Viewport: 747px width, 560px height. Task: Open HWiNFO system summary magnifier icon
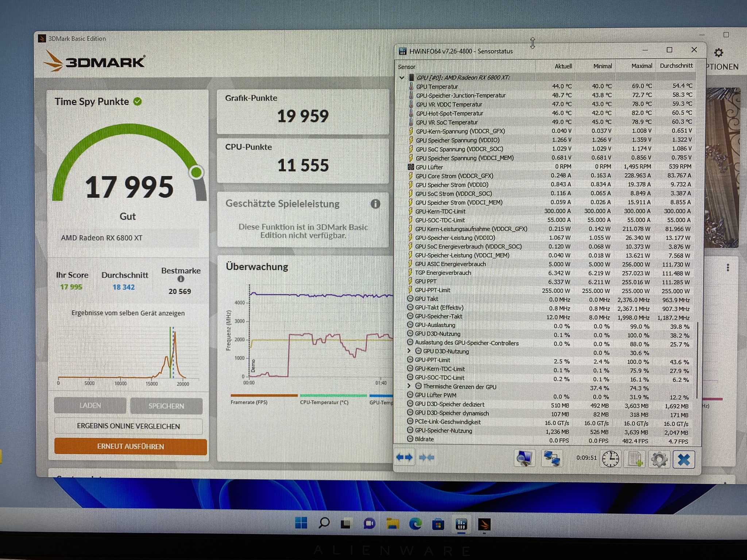pyautogui.click(x=525, y=458)
